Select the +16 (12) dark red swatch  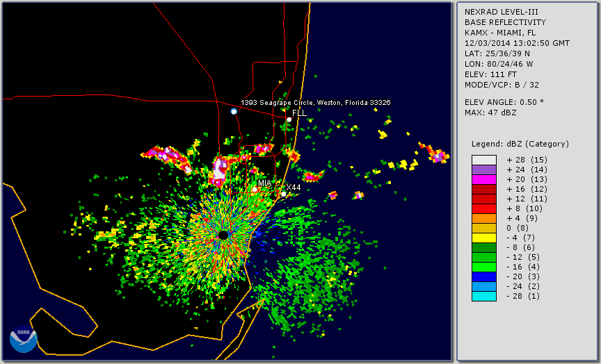click(x=484, y=189)
